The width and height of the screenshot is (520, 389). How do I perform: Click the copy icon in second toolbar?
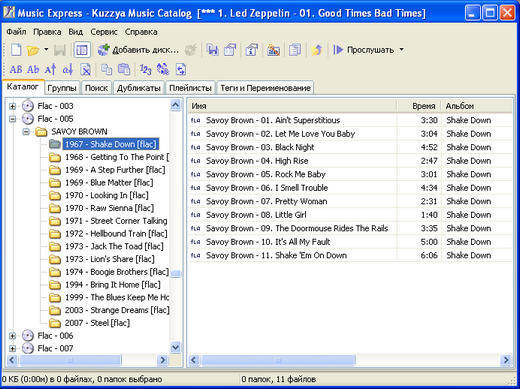pos(106,70)
